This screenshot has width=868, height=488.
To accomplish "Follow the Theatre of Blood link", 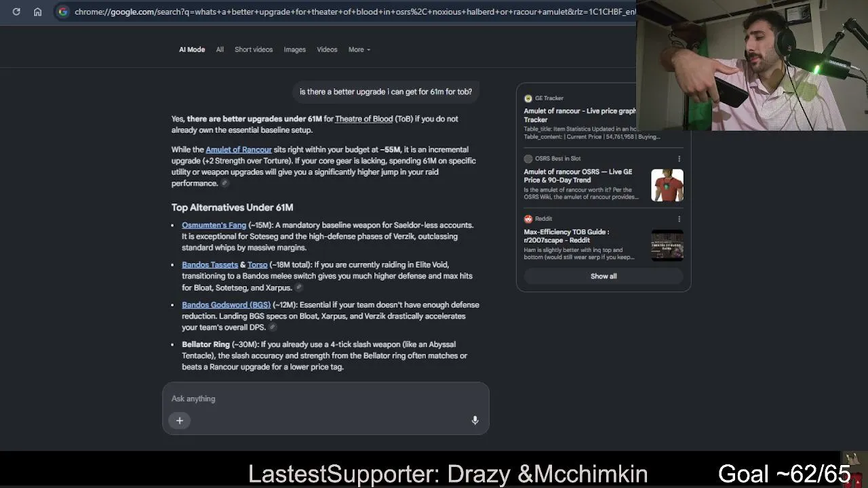I will point(363,119).
